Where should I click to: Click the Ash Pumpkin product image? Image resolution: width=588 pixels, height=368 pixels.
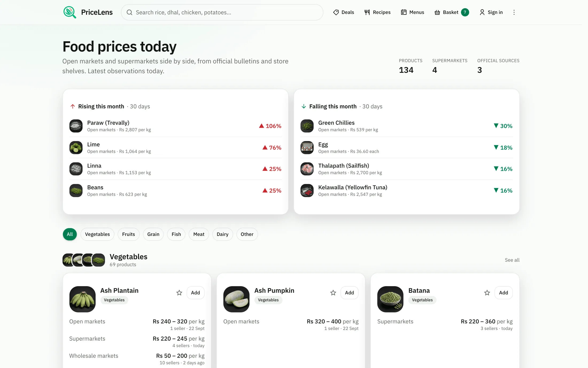point(237,299)
